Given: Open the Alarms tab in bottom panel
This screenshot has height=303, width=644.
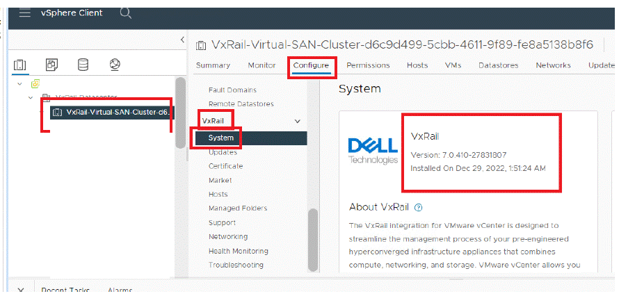Looking at the screenshot, I should 120,290.
